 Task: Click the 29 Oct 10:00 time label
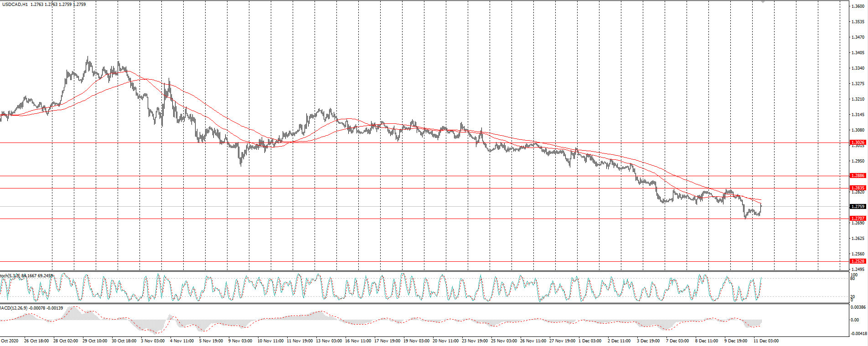[x=95, y=341]
